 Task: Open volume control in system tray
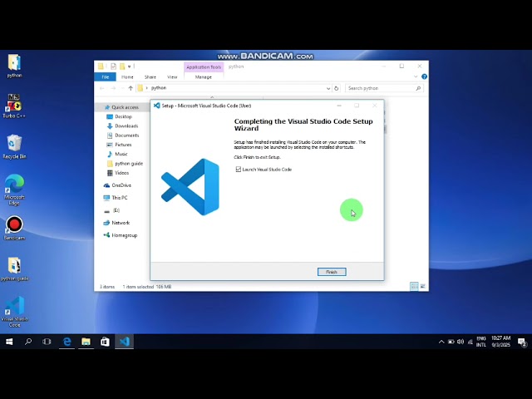461,342
